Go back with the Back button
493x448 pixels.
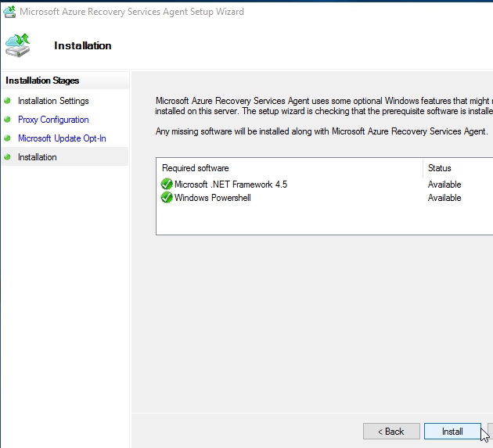(391, 432)
